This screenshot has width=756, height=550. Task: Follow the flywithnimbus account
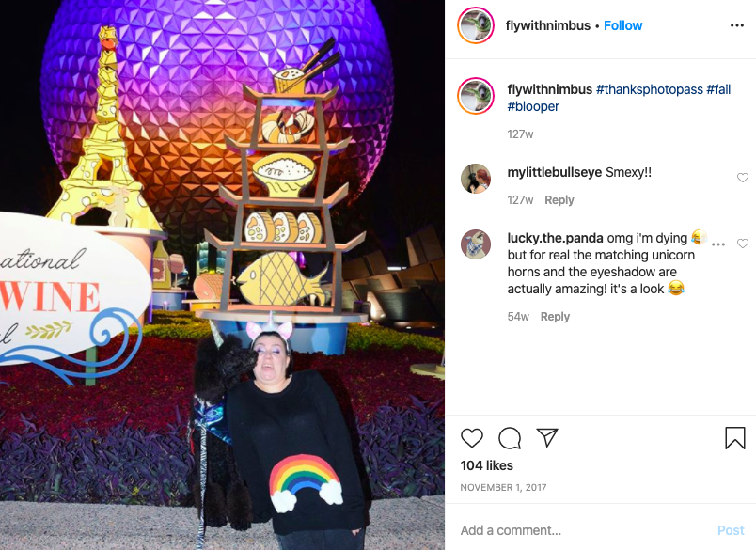(622, 25)
